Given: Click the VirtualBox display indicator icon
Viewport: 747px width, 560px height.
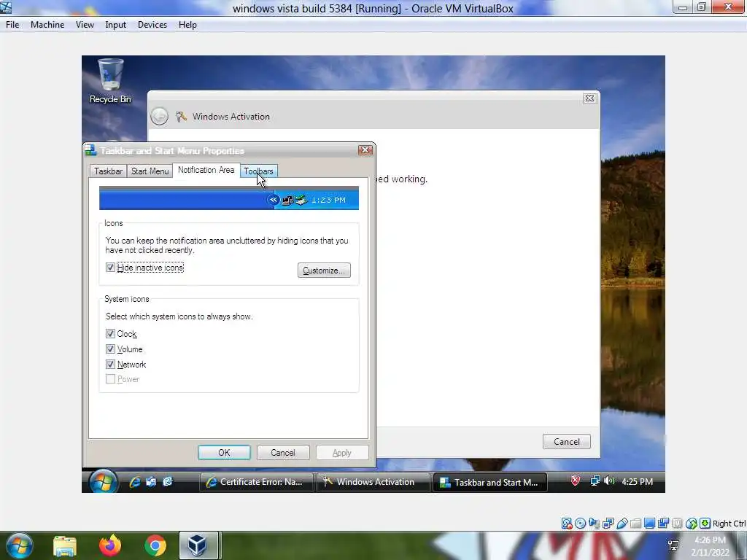Looking at the screenshot, I should [649, 524].
